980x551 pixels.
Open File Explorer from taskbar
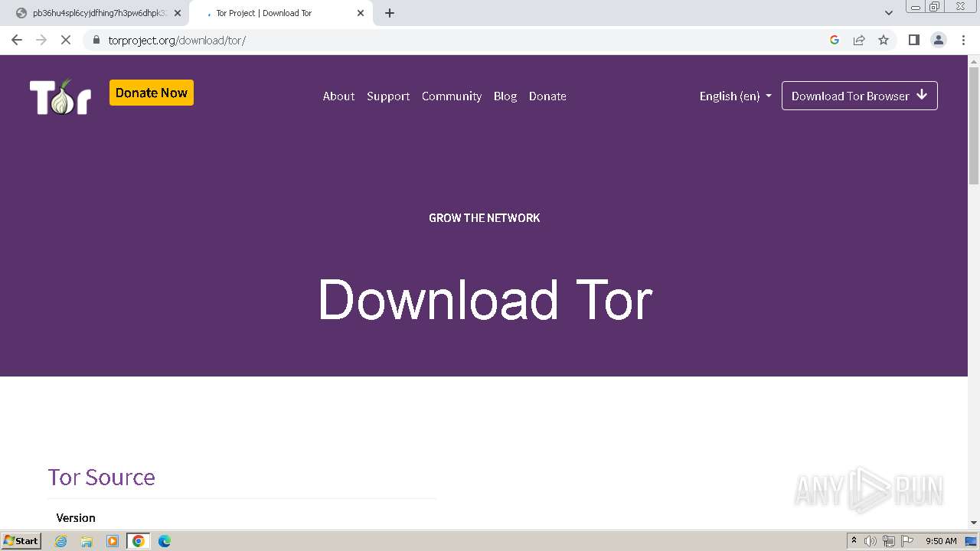pyautogui.click(x=87, y=541)
